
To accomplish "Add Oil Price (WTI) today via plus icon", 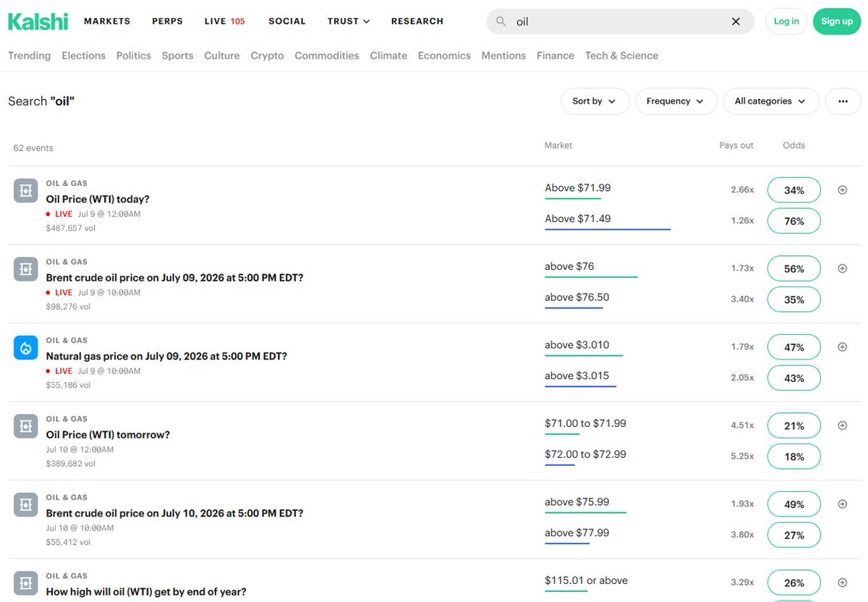I will [x=842, y=190].
